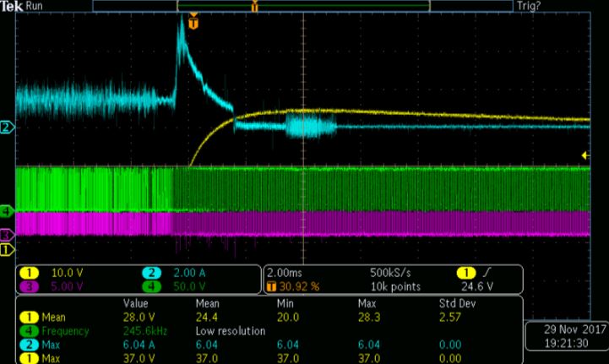Click the yellow trigger level arrow at right edge
Screen dimensions: 609x364
(x=585, y=155)
